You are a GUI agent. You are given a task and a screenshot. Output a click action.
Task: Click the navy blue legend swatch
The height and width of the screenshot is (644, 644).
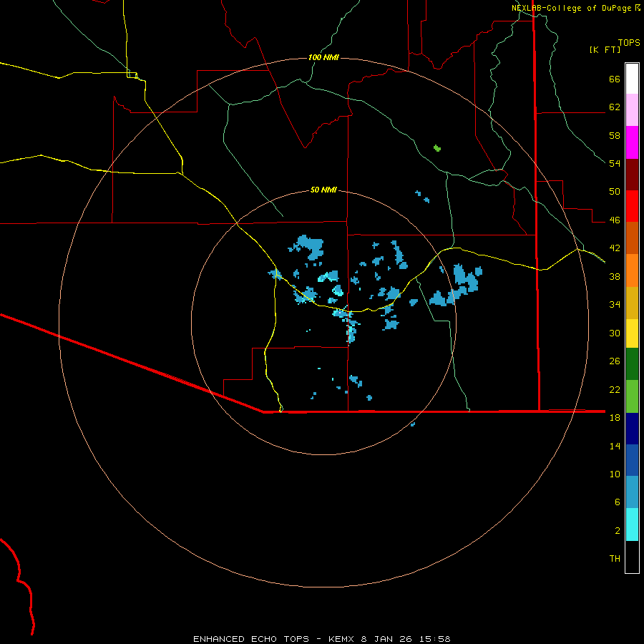coord(632,429)
